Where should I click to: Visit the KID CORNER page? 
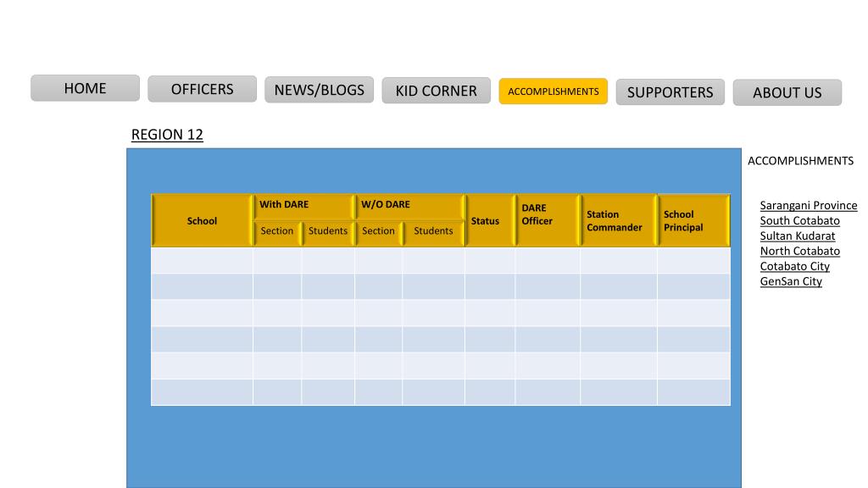click(437, 91)
